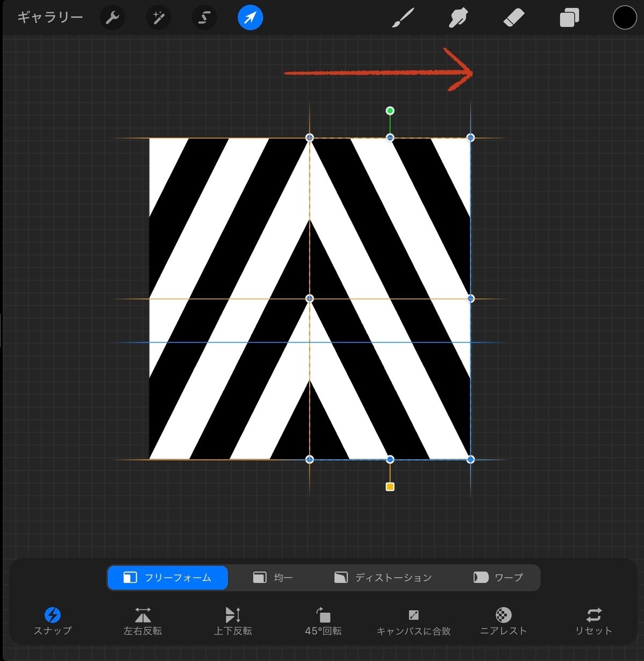Fit selection with キャンバスに合致
644x661 pixels.
[413, 621]
